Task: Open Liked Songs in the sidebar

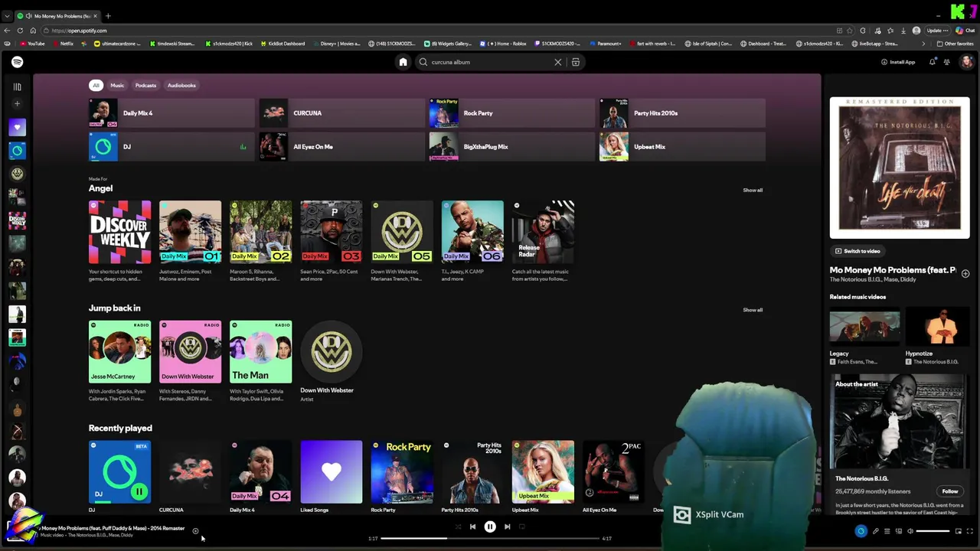Action: (x=17, y=127)
